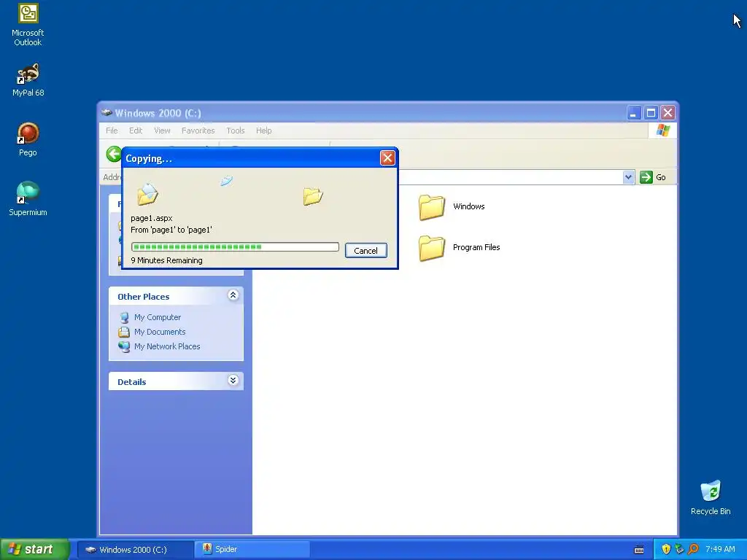Open the Tools menu
The image size is (747, 560).
(x=236, y=131)
